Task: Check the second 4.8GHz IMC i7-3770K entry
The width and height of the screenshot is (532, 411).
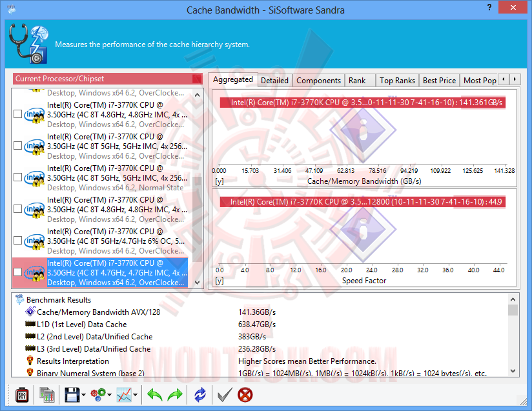Action: click(x=17, y=209)
